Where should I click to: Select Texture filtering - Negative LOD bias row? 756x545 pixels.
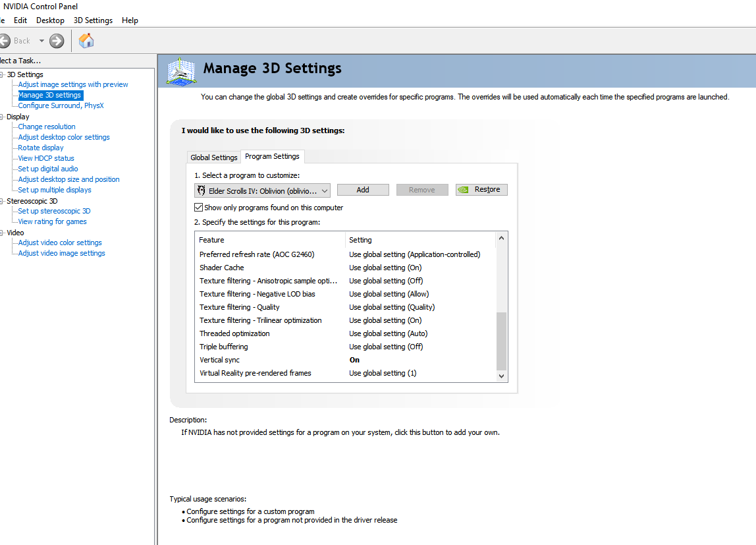click(x=345, y=294)
